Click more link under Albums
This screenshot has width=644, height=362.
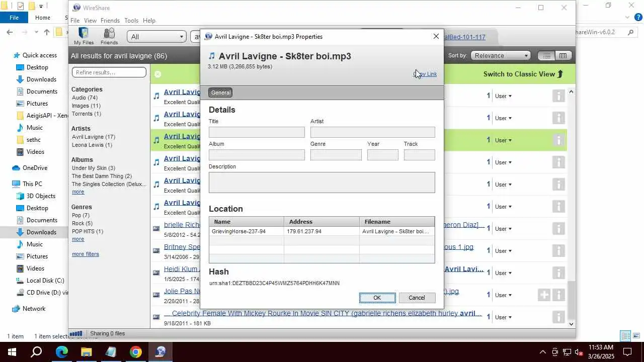78,192
